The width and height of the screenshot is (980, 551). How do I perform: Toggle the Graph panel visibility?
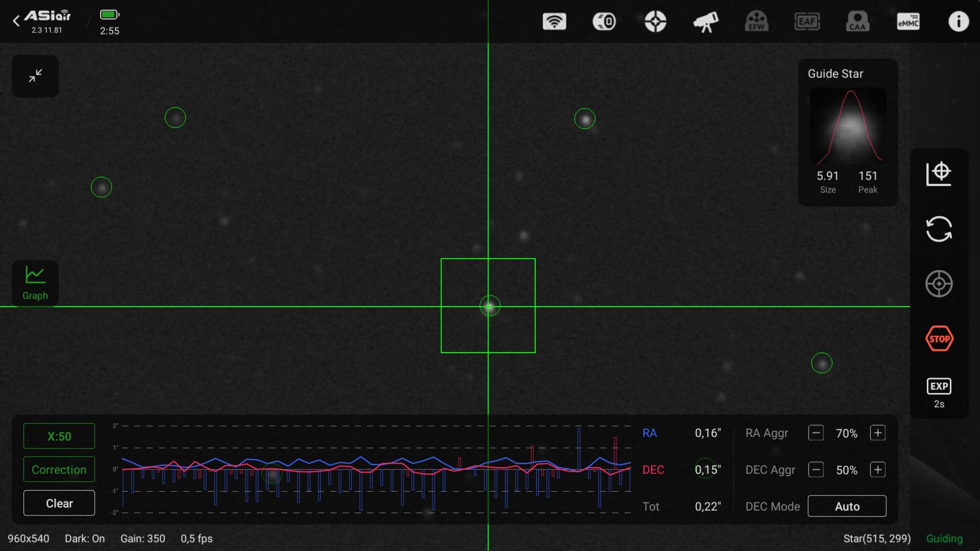[35, 283]
